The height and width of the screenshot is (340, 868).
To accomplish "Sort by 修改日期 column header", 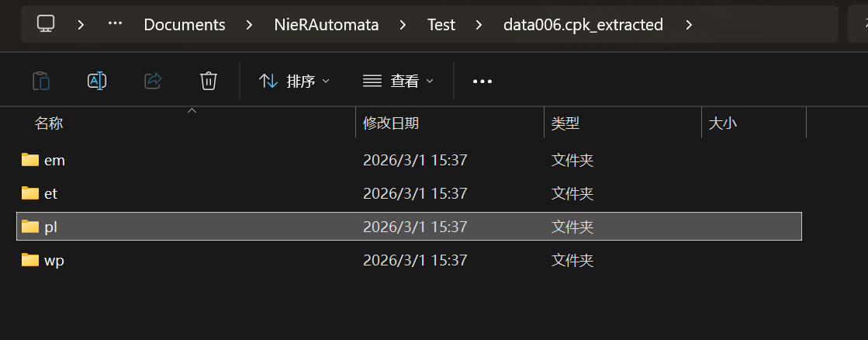I will [391, 123].
